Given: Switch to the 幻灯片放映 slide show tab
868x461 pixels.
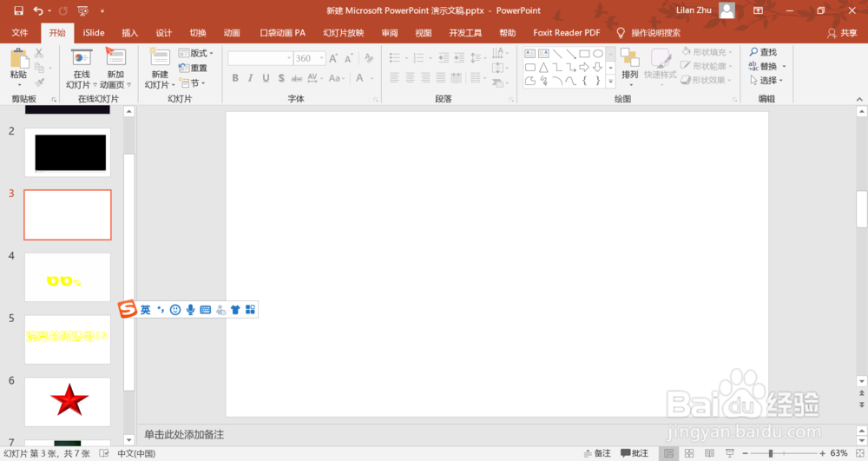Looking at the screenshot, I should pyautogui.click(x=343, y=33).
